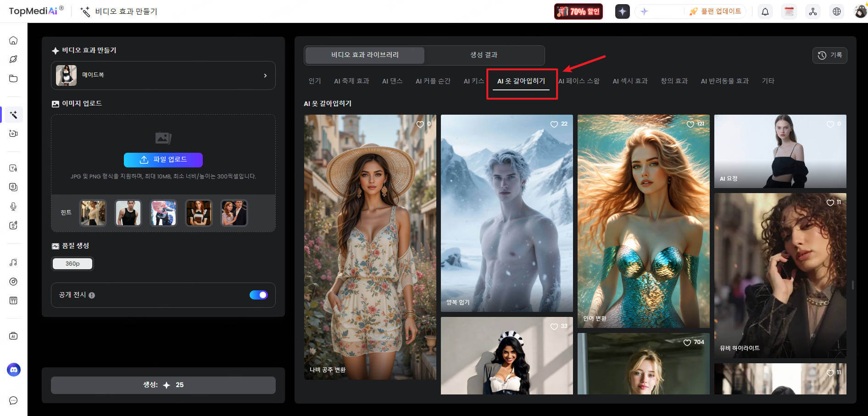Select the AI 페이스 스왑 category tab
This screenshot has width=868, height=416.
pyautogui.click(x=579, y=81)
